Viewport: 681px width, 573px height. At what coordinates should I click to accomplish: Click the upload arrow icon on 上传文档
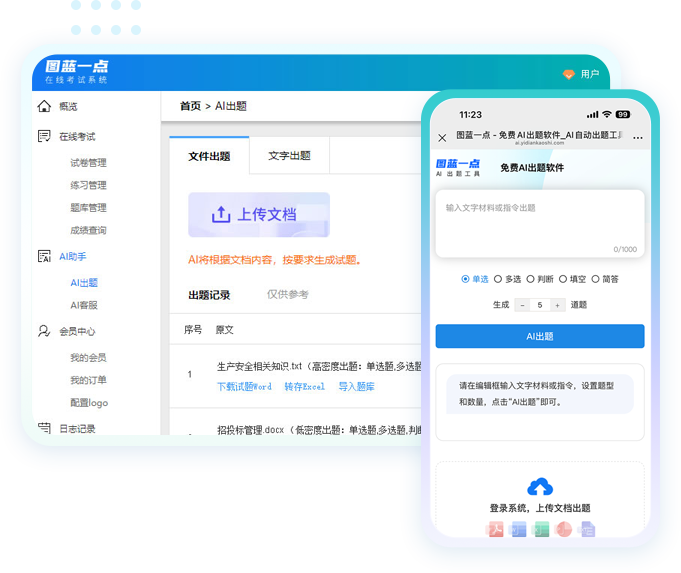(x=221, y=214)
